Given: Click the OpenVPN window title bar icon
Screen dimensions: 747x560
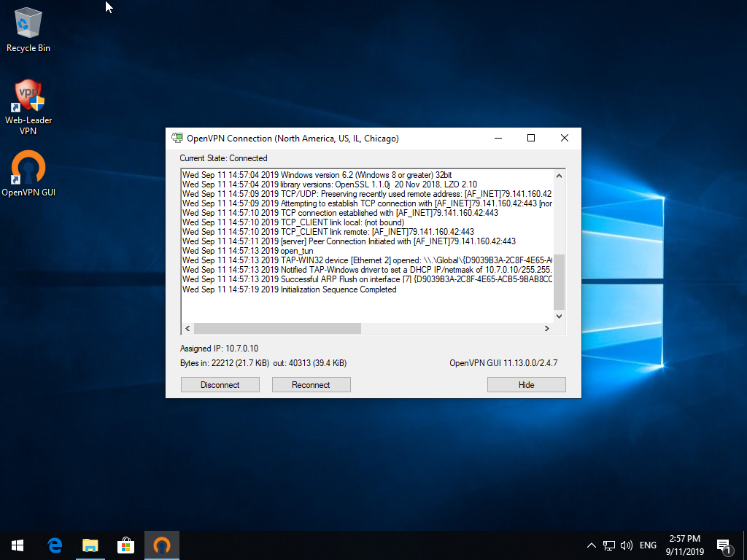Looking at the screenshot, I should 177,138.
